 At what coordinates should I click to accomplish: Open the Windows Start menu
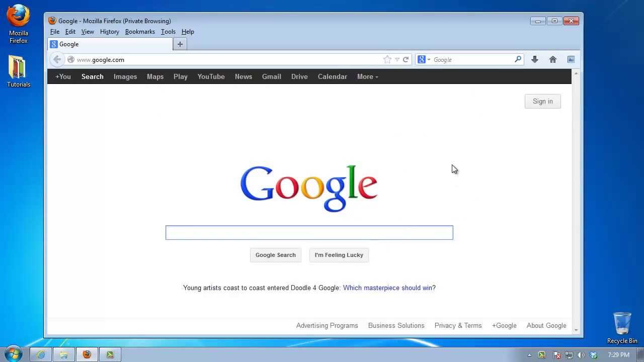coord(13,354)
